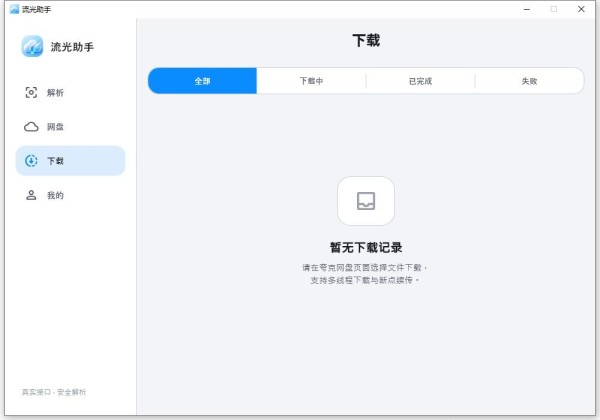
Task: Click the 解析 scan icon in sidebar
Action: (x=31, y=93)
